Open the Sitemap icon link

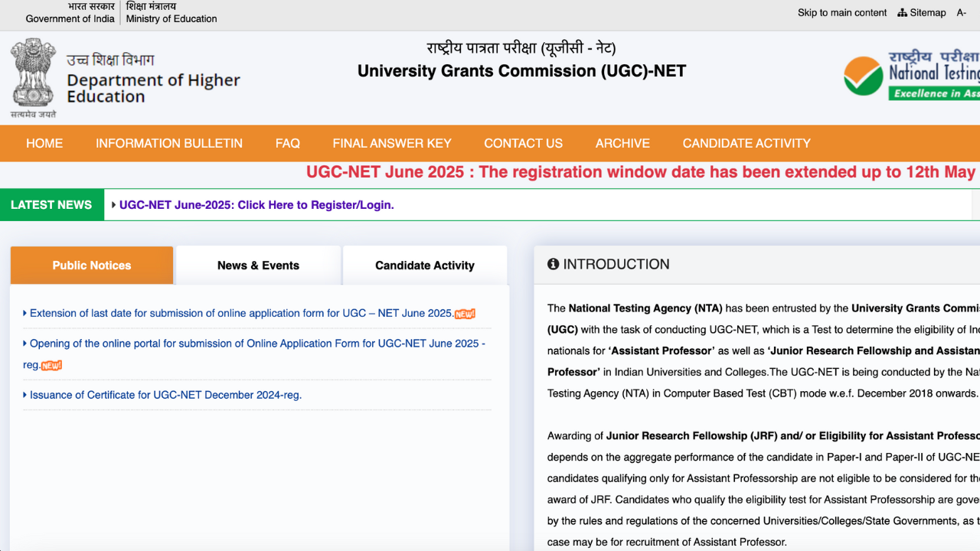(x=903, y=13)
